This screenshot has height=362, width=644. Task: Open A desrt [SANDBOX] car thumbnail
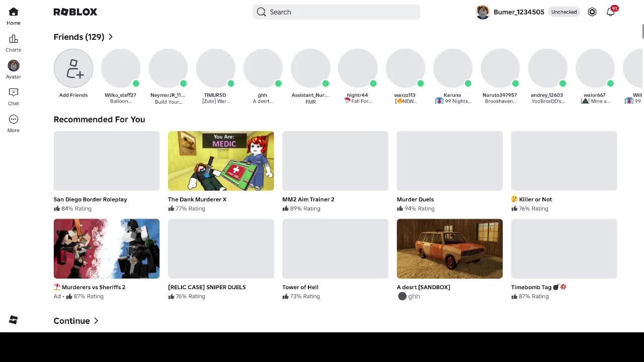450,248
